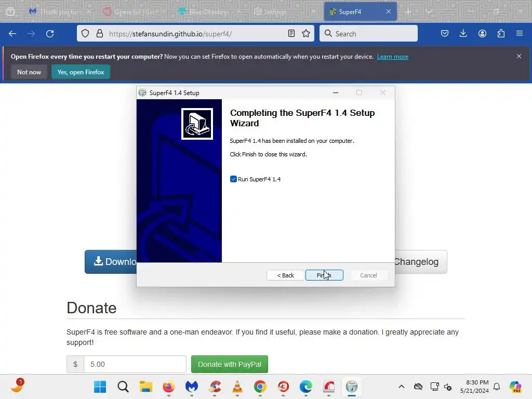532x399 pixels.
Task: Open Learn more link in notification
Action: [x=393, y=57]
